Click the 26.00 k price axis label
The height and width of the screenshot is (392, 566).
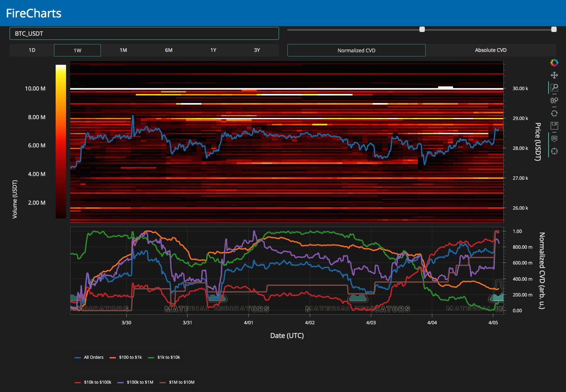click(x=520, y=208)
